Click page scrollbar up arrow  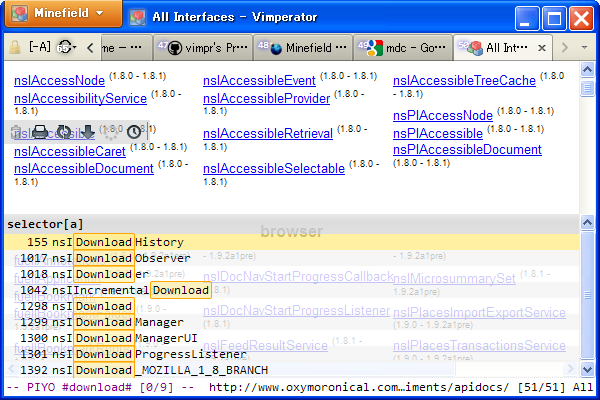click(587, 70)
